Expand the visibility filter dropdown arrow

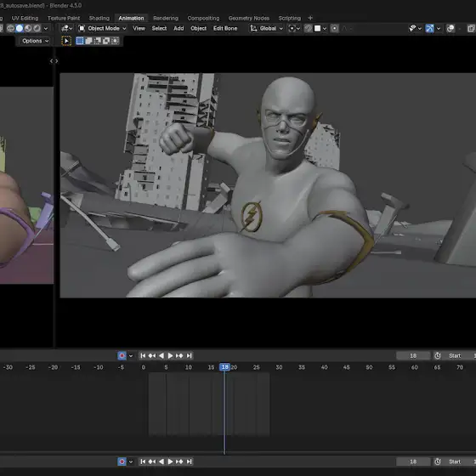420,29
